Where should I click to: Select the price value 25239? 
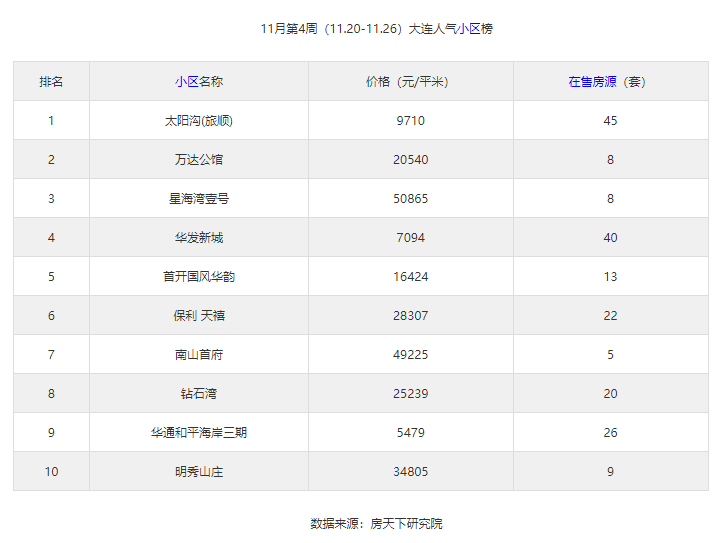(x=410, y=393)
